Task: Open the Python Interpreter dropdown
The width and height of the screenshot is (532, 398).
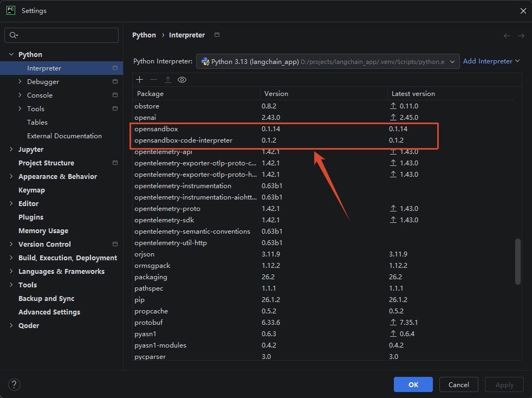Action: (328, 61)
